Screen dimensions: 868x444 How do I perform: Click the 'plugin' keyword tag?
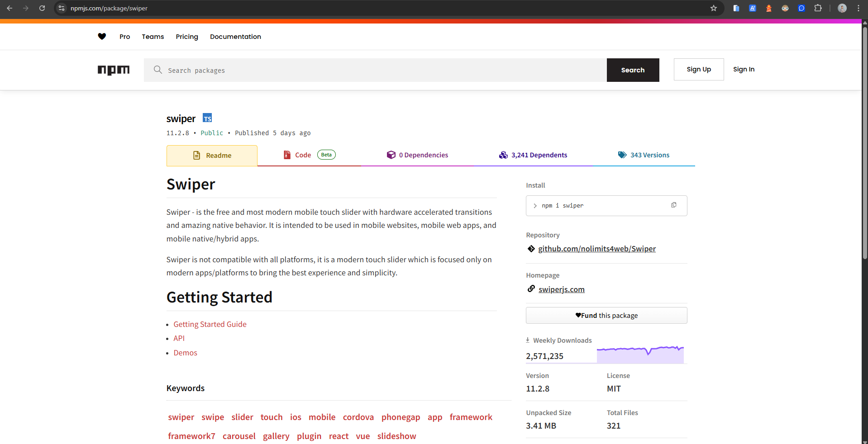309,436
